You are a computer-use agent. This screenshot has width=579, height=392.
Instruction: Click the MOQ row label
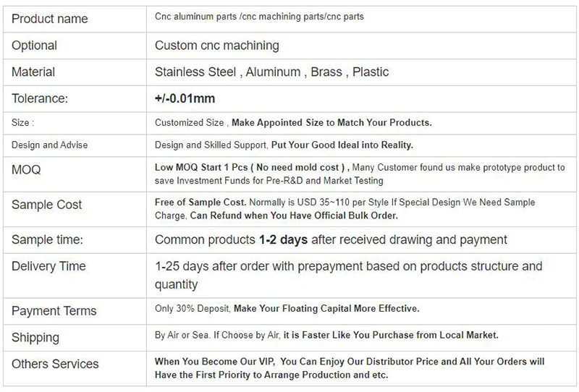click(26, 170)
